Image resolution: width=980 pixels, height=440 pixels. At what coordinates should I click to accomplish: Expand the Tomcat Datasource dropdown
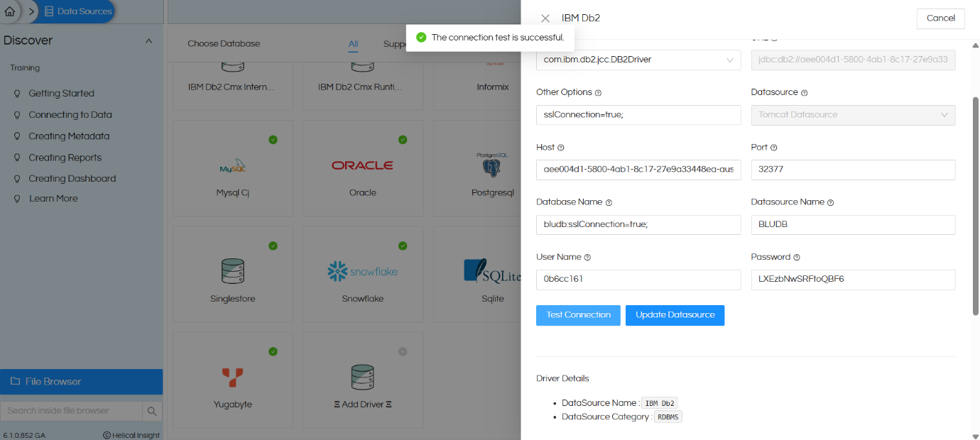[x=945, y=115]
